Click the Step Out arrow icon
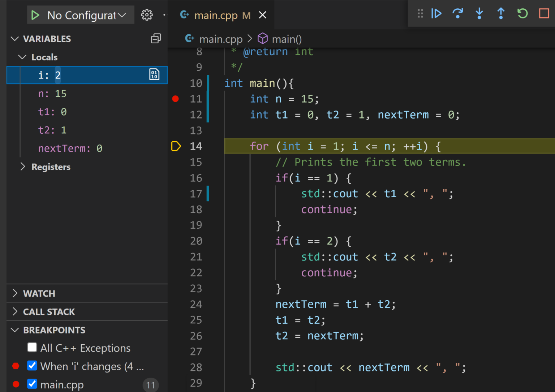This screenshot has width=555, height=392. pyautogui.click(x=501, y=14)
